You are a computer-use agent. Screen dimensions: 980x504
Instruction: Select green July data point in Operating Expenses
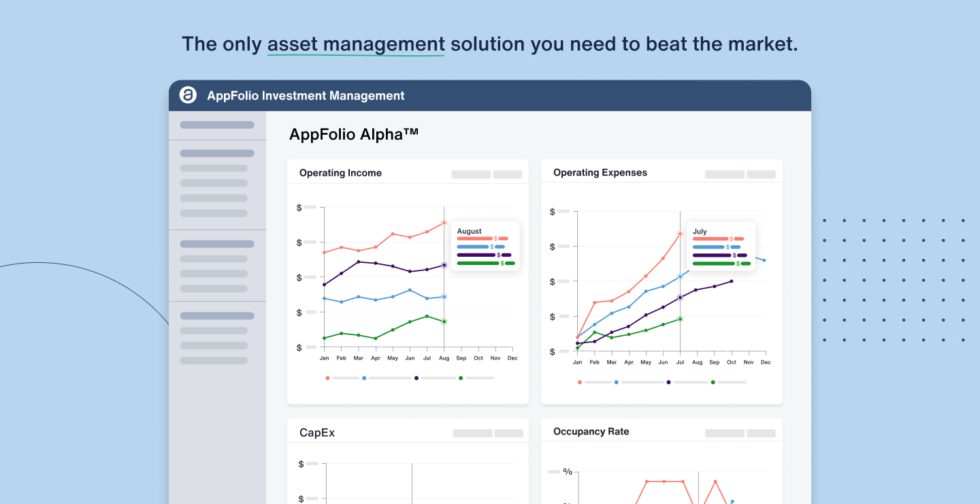[x=680, y=319]
